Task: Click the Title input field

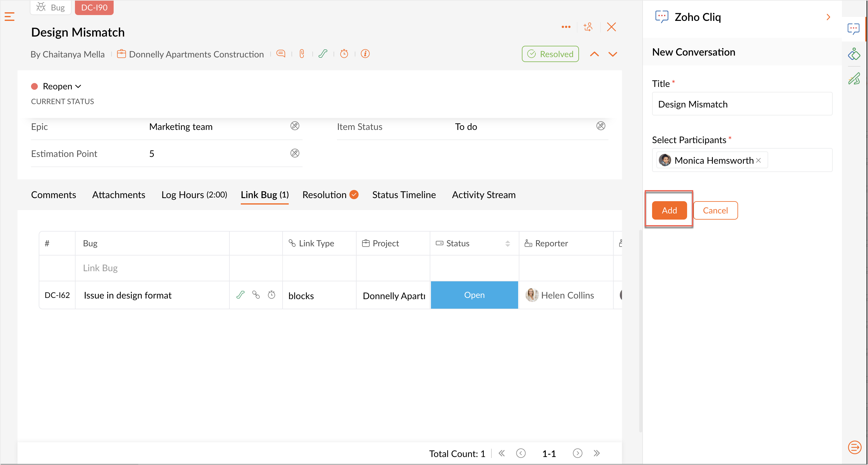Action: [x=742, y=104]
